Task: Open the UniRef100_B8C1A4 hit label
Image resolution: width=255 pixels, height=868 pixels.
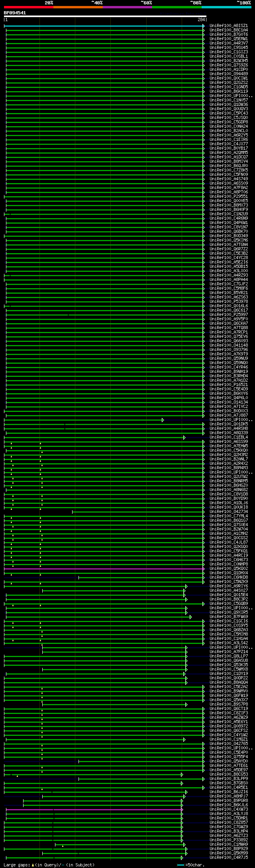Action: (x=229, y=30)
